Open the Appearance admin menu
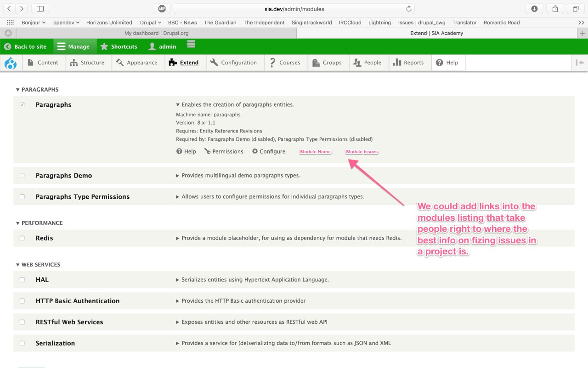 [x=137, y=63]
